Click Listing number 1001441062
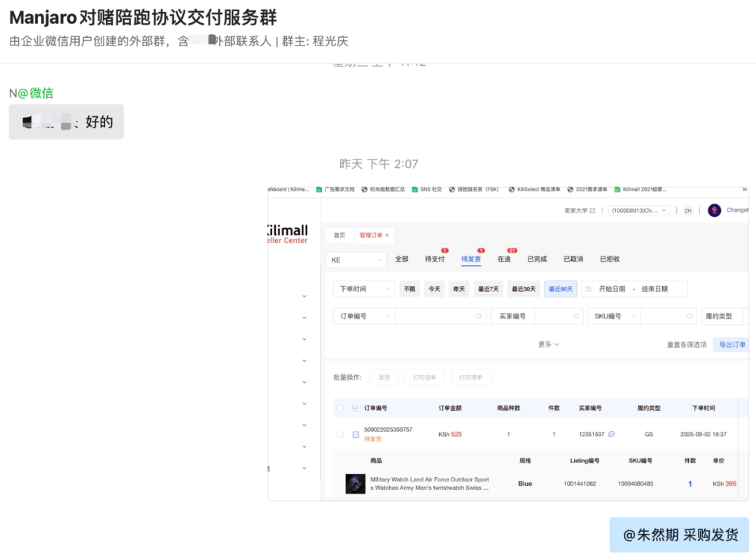 (x=580, y=484)
